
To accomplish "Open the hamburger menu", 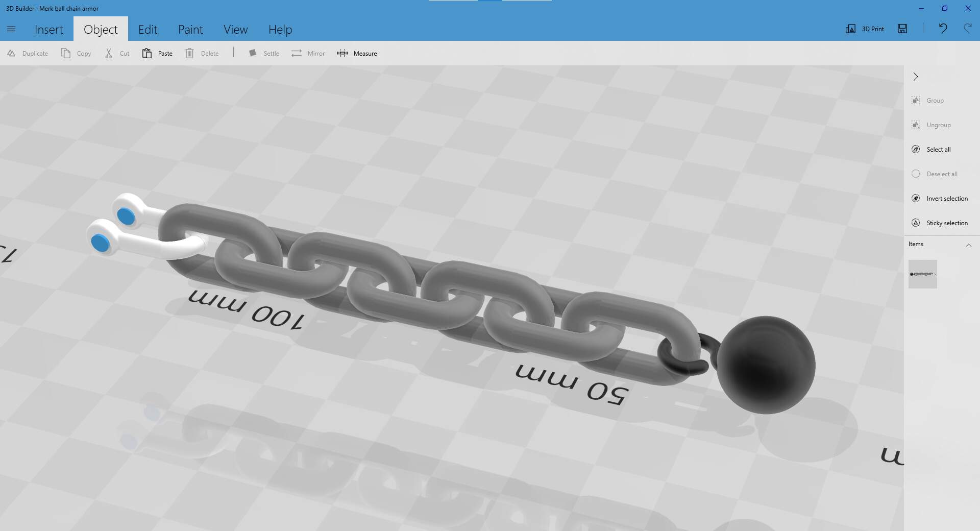I will 11,29.
